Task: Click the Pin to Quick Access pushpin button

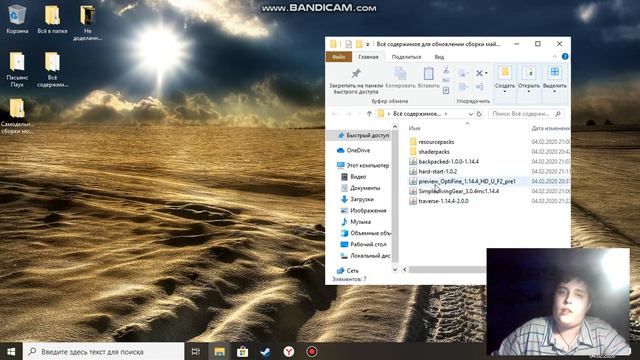Action: [356, 80]
